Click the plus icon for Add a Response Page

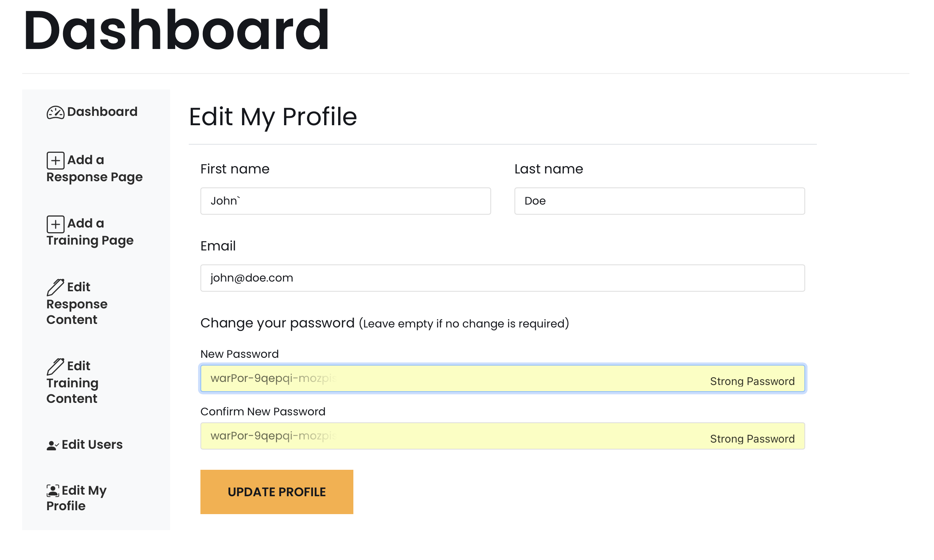tap(55, 161)
